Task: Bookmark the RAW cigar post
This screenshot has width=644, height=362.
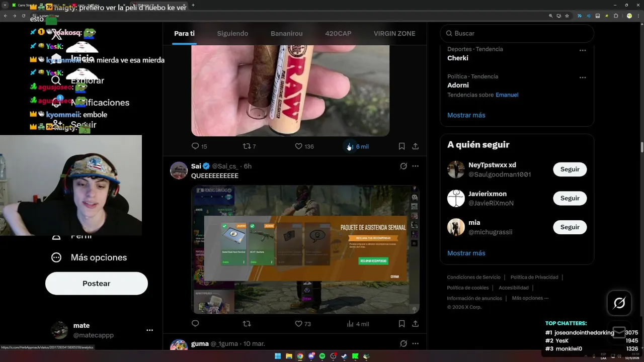Action: 401,146
